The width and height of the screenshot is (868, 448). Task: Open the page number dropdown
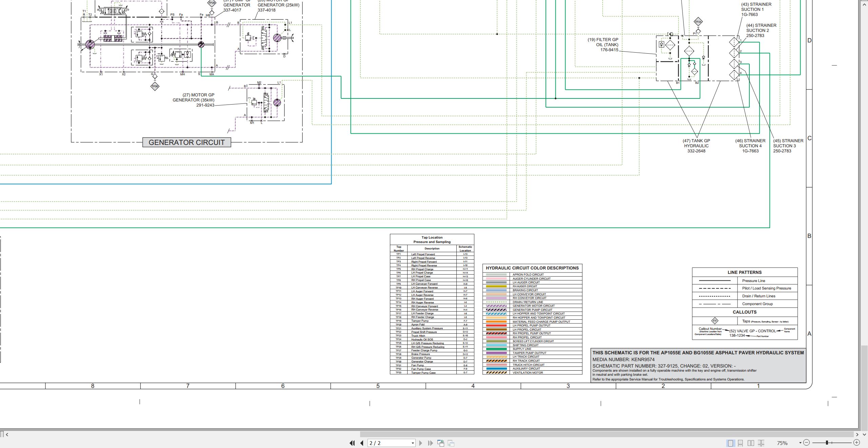pyautogui.click(x=413, y=443)
